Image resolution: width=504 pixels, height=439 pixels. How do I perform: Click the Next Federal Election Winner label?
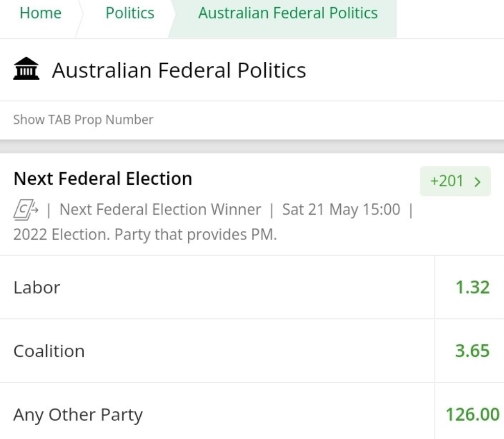click(x=160, y=209)
